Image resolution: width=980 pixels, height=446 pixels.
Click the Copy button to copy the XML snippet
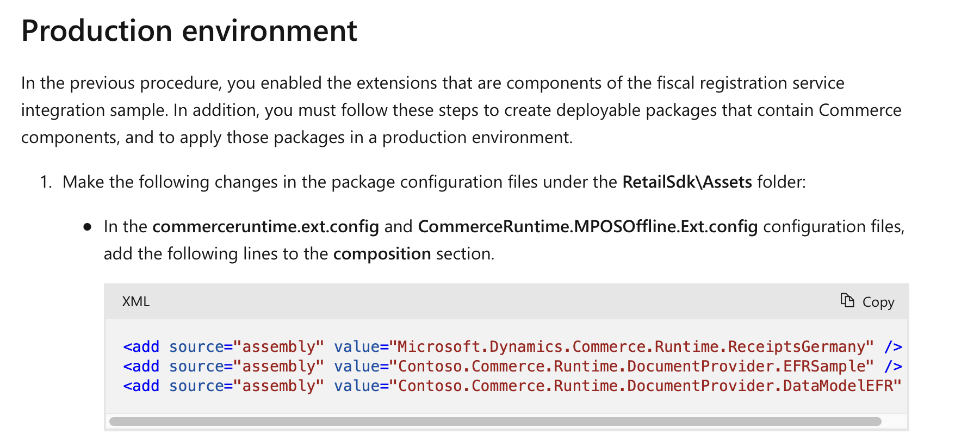tap(867, 302)
